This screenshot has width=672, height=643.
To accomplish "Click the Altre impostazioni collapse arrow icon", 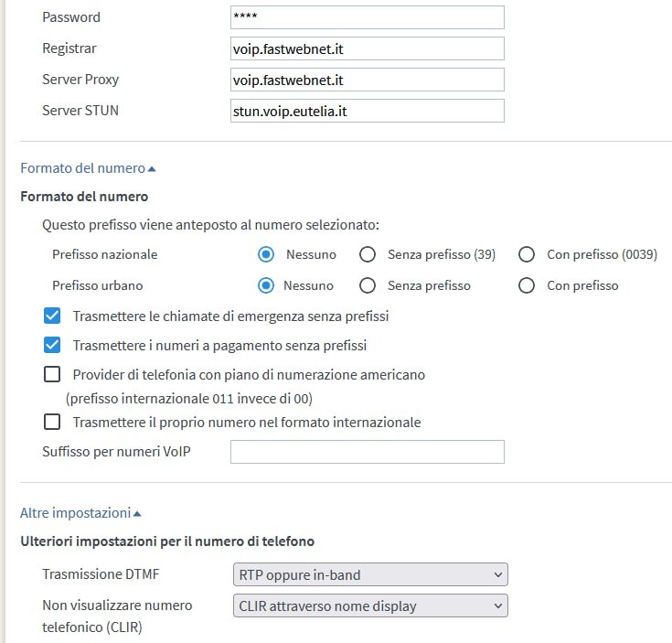I will point(137,514).
